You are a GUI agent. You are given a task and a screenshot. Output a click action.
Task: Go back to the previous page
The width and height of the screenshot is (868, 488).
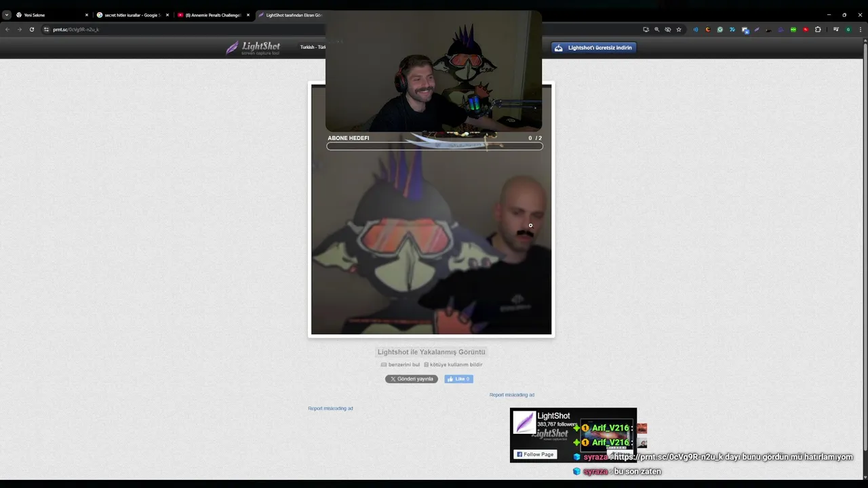pyautogui.click(x=7, y=29)
